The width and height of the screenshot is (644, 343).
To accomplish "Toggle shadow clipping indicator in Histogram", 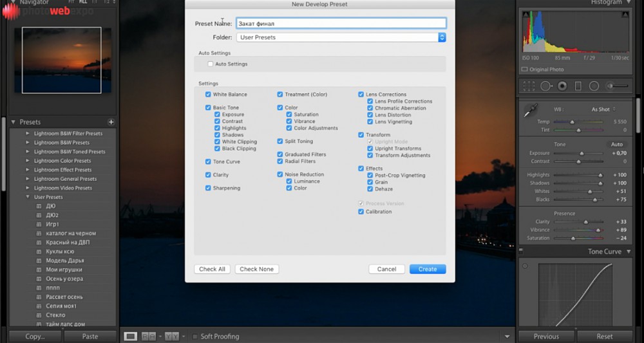I will tap(526, 14).
